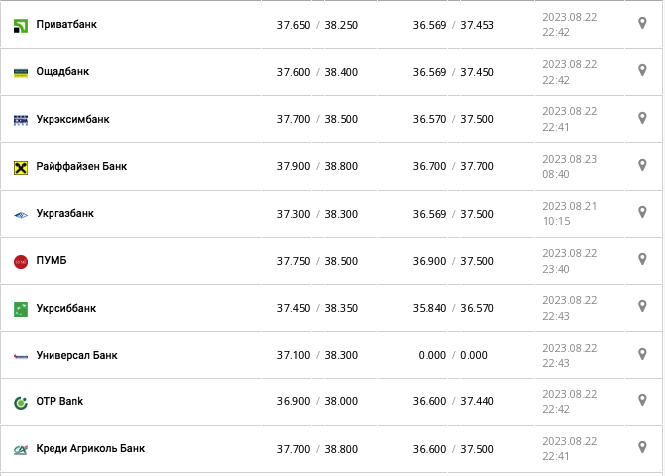Click the Ощадбанк logo icon
The height and width of the screenshot is (476, 665).
pos(20,72)
